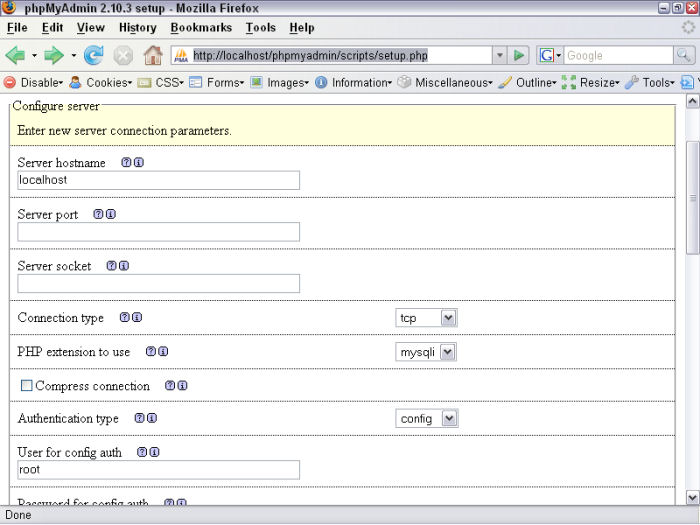This screenshot has height=525, width=700.
Task: Click the empty Server socket field
Action: (x=158, y=283)
